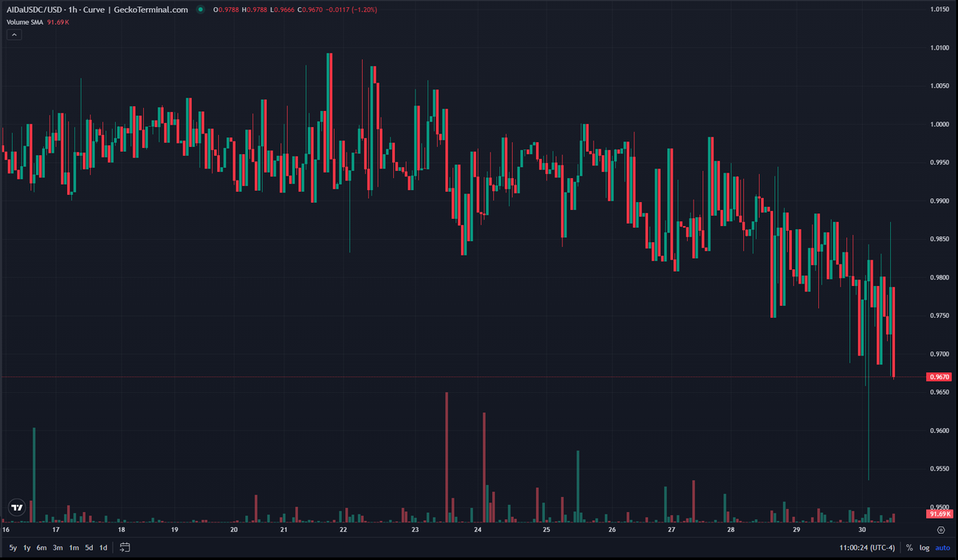Screen dimensions: 958x560
Task: Click the 91.69K volume label on axis
Action: click(x=938, y=513)
